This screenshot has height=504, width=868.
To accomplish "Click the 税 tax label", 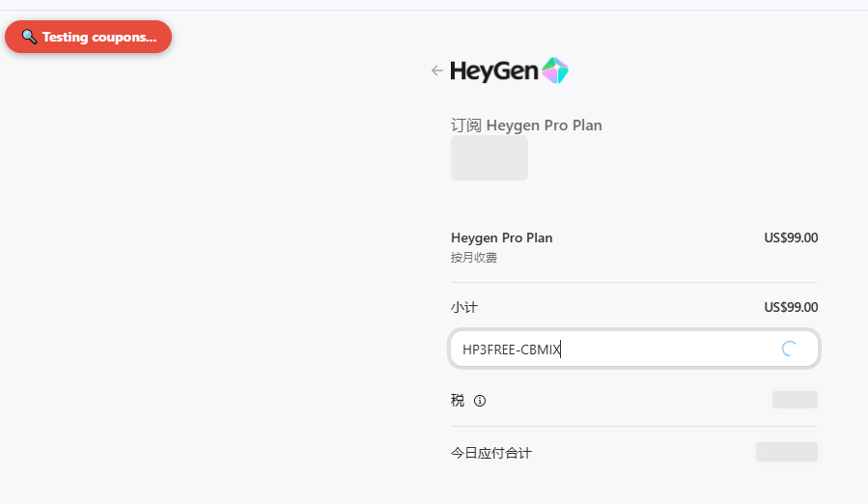I will [458, 401].
